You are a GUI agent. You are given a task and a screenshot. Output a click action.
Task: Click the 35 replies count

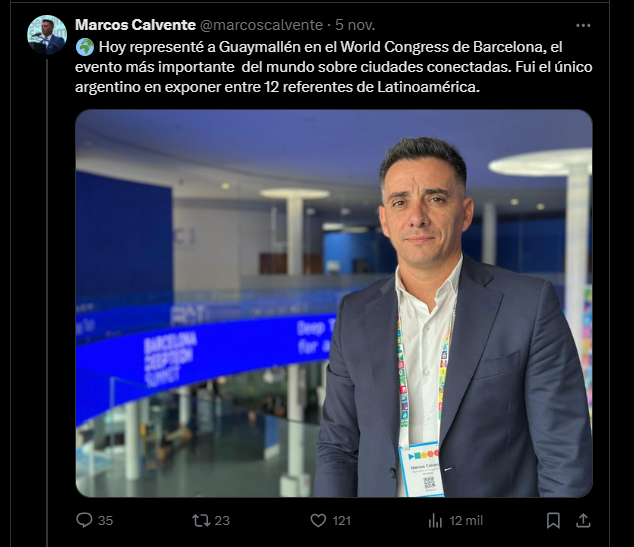click(105, 521)
